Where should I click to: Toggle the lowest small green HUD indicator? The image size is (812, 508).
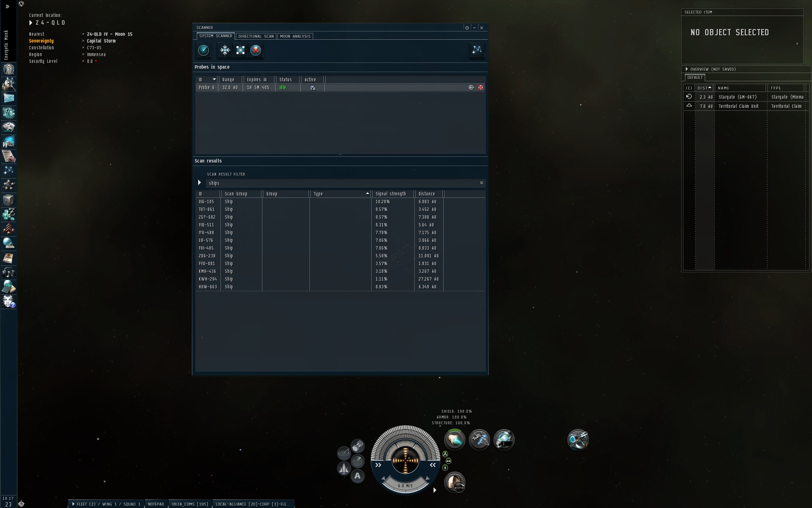click(x=445, y=468)
